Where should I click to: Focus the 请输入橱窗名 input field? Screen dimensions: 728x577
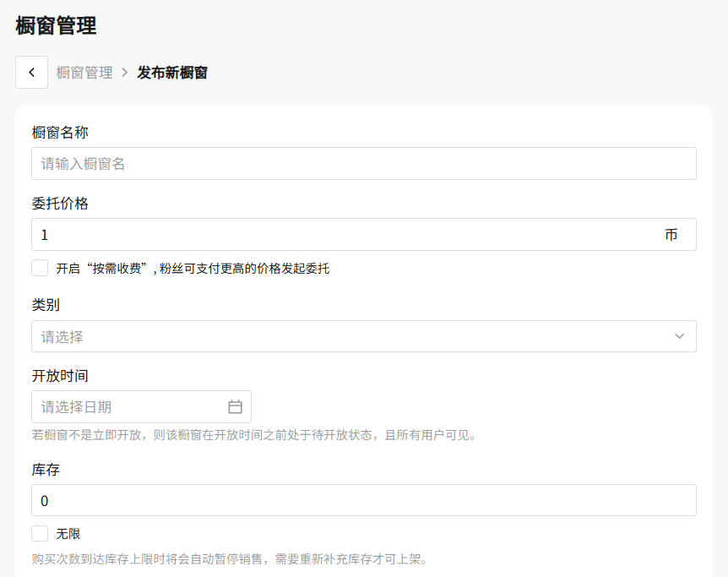click(x=363, y=164)
